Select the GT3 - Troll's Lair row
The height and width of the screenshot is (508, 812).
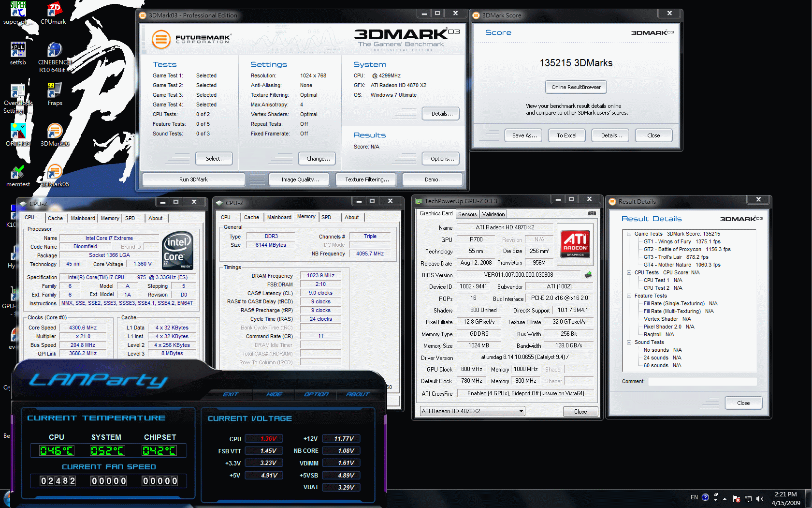(x=676, y=257)
